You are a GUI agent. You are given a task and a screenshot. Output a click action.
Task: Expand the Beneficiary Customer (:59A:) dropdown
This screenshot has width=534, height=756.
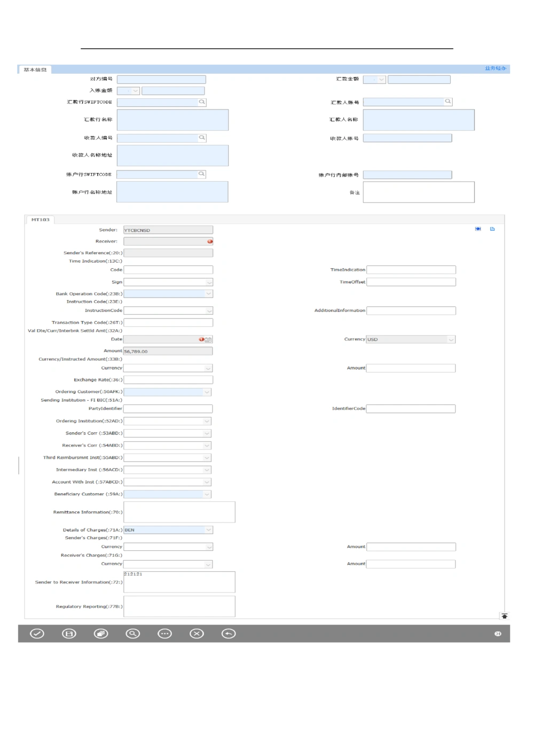(x=207, y=495)
